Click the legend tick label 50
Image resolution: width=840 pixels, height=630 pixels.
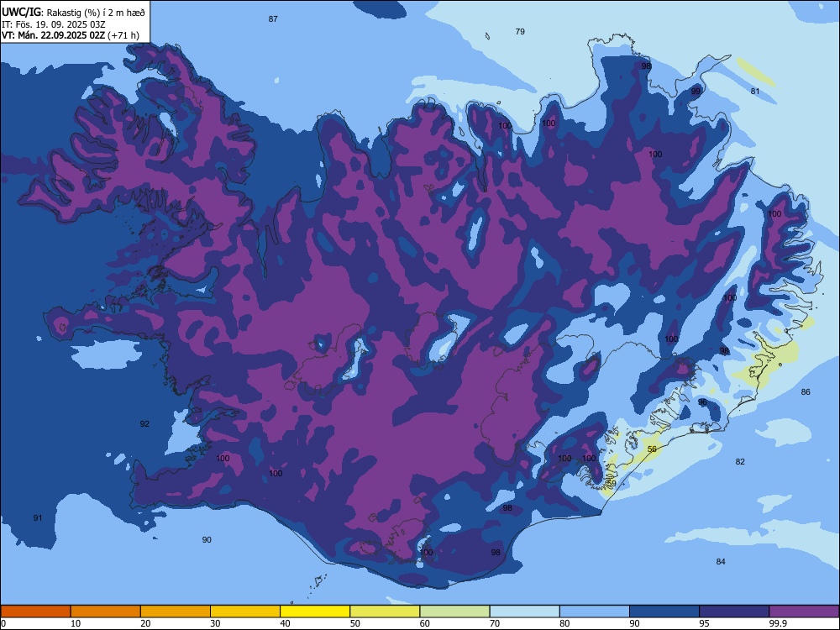click(x=355, y=623)
